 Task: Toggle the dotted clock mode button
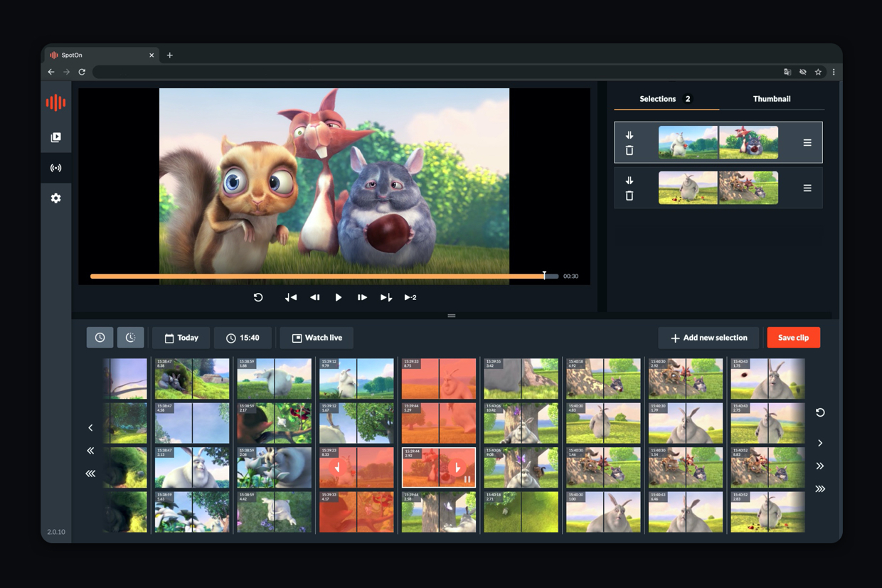(x=130, y=338)
